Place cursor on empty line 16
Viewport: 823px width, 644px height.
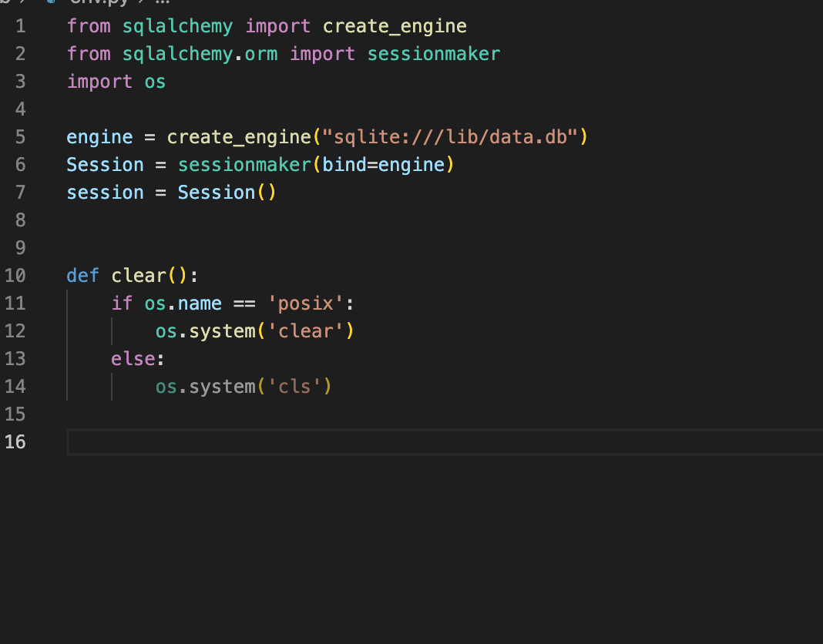[445, 442]
